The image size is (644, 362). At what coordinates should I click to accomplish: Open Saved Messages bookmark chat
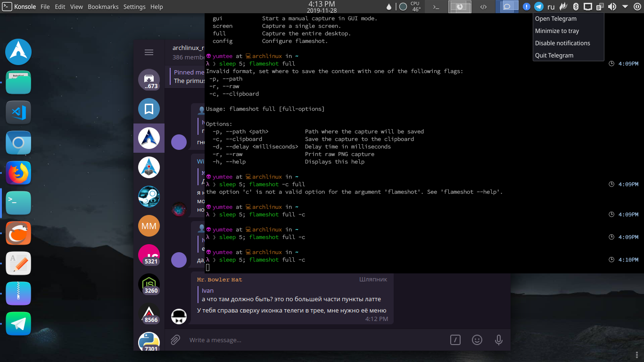(x=149, y=109)
